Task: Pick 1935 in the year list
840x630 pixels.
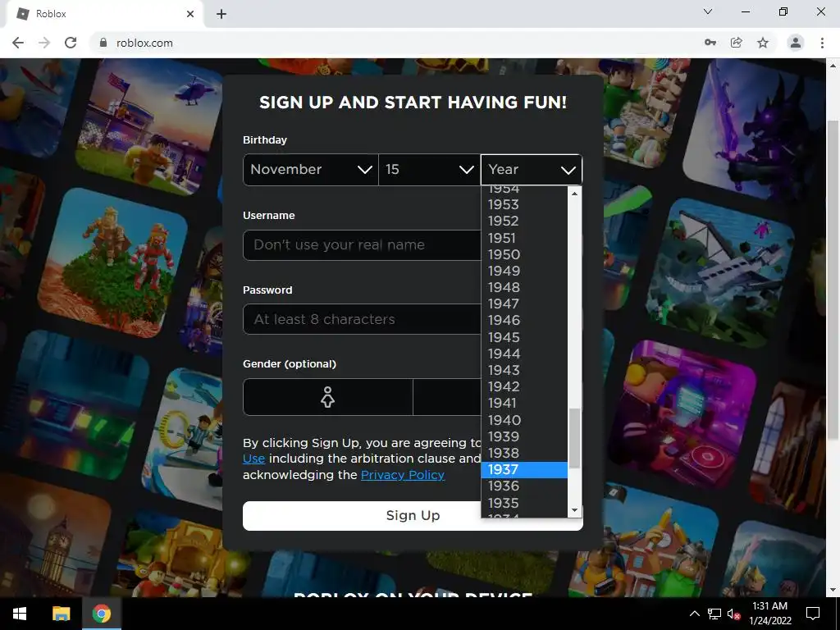Action: pos(524,503)
